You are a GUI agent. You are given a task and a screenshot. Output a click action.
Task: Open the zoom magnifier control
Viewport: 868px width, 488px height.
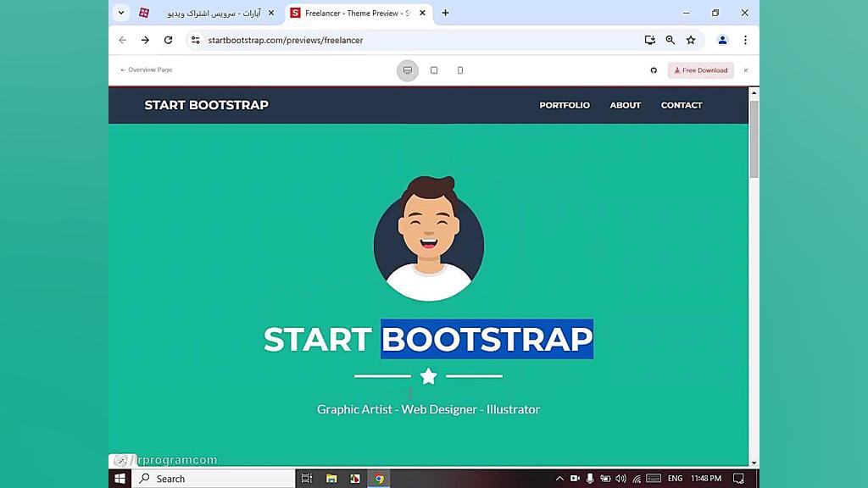[x=670, y=40]
